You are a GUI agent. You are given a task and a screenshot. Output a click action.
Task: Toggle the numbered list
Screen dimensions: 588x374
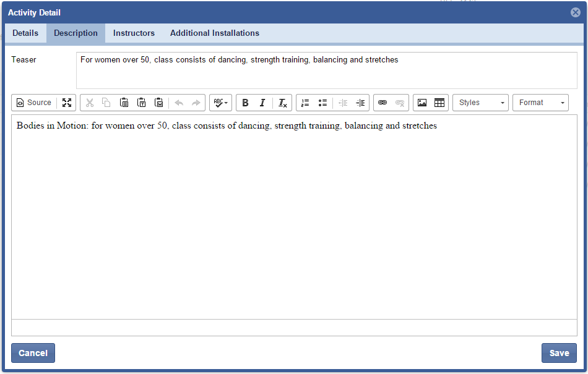305,103
